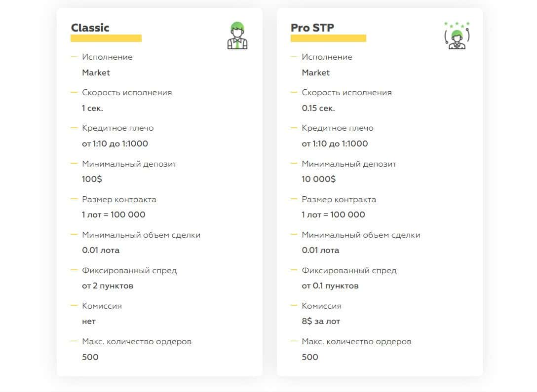The image size is (537, 392).
Task: Select the Classic account heading
Action: 90,28
